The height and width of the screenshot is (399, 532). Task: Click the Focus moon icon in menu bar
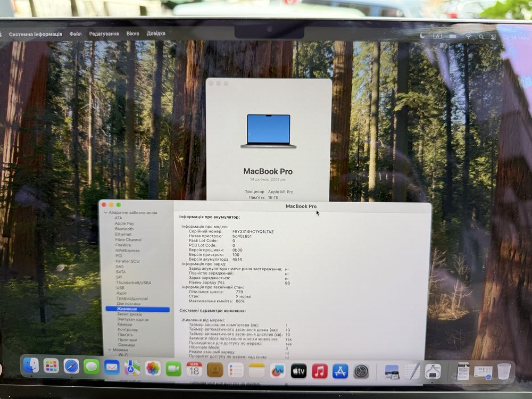[422, 36]
